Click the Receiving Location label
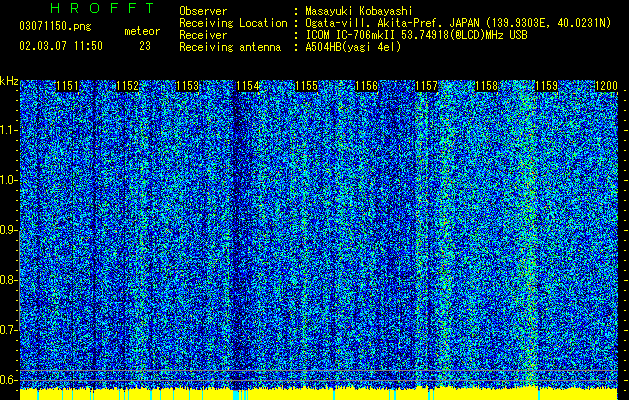Screen dimensions: 629x400 point(233,23)
